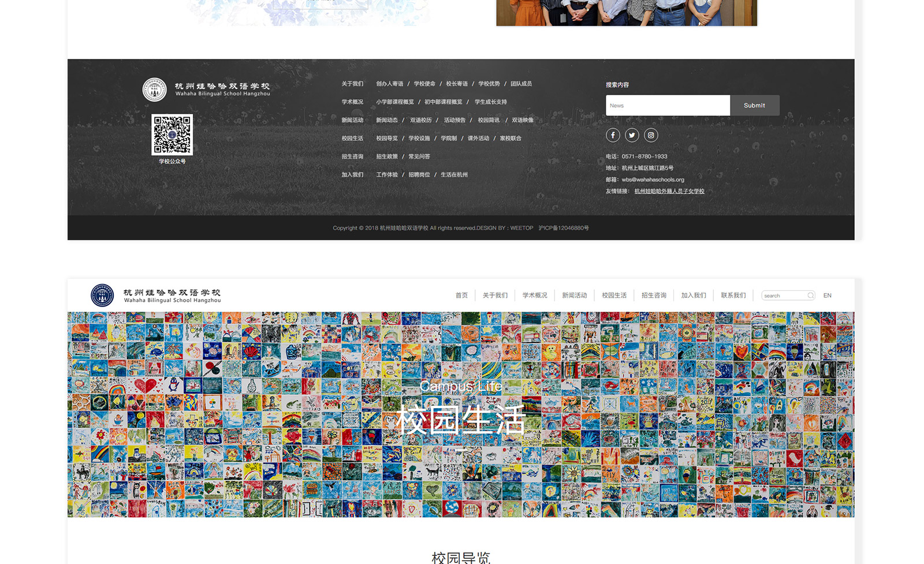The width and height of the screenshot is (924, 564).
Task: Click the 杭州娃哈哈外籍人员子女学校 friendly link
Action: pyautogui.click(x=669, y=191)
